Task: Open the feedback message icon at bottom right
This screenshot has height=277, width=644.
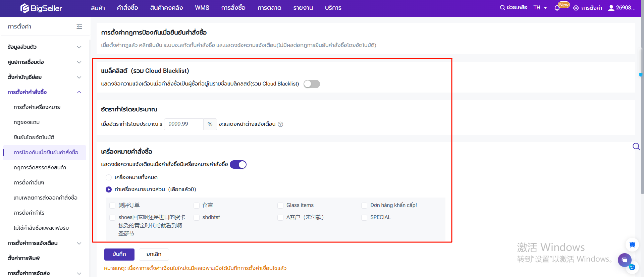Action: click(x=632, y=245)
